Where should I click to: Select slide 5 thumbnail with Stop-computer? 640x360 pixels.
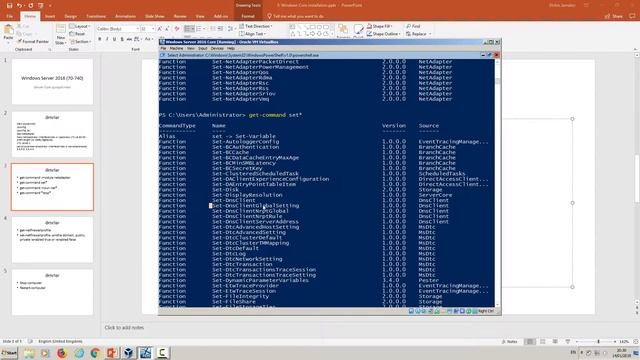[x=52, y=292]
